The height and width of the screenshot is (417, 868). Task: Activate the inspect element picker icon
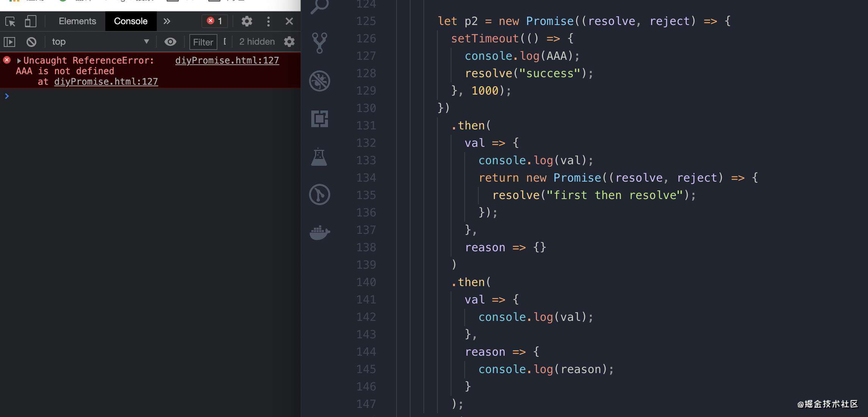(10, 21)
